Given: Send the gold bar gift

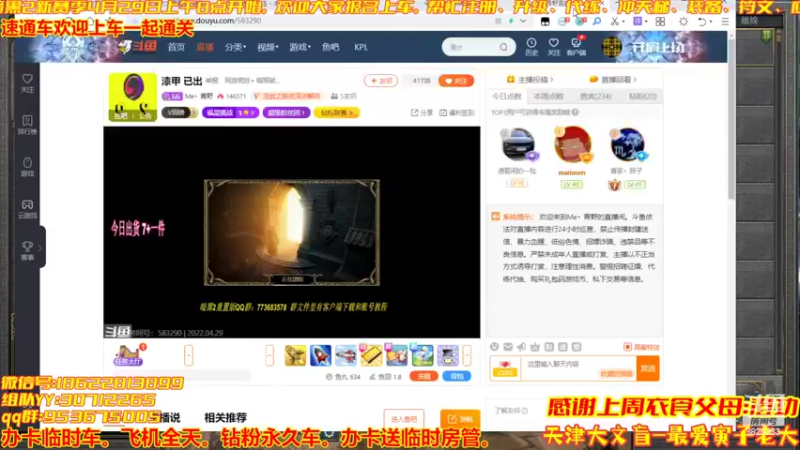Looking at the screenshot, I should (x=371, y=355).
